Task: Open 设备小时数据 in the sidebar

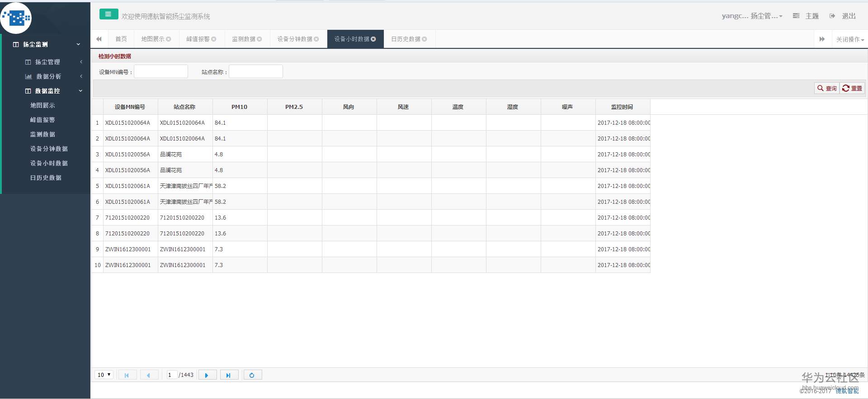Action: point(49,163)
